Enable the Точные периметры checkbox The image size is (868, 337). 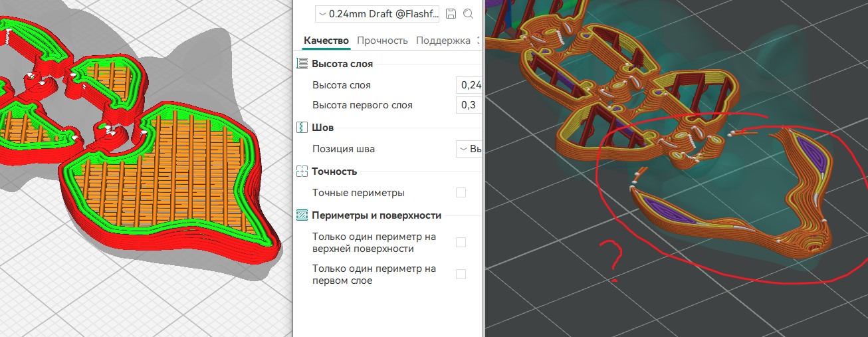point(461,193)
